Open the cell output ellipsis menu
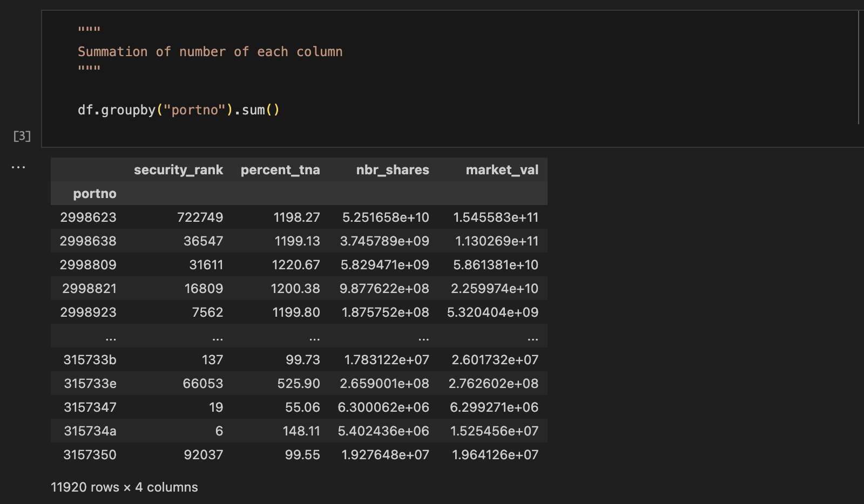The image size is (864, 504). tap(18, 167)
